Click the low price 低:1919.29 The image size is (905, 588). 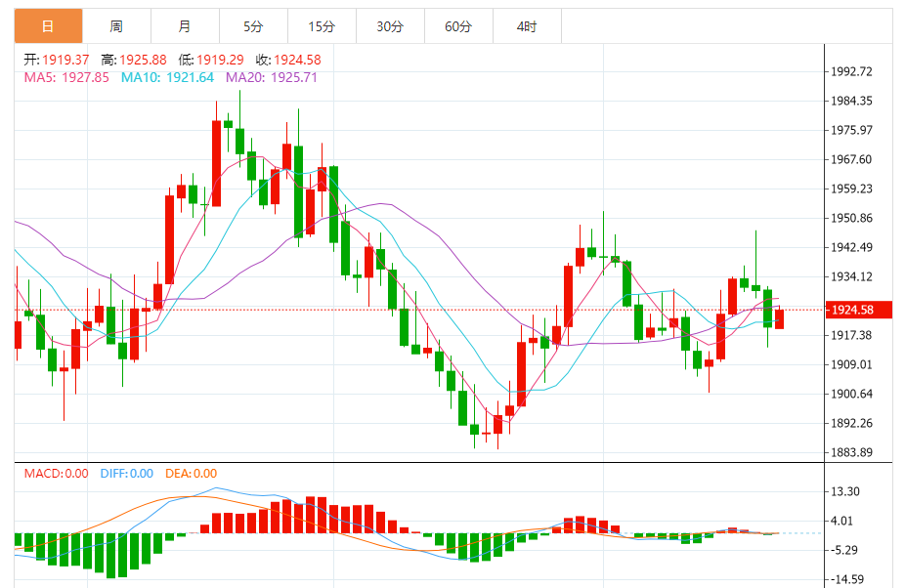coord(211,60)
